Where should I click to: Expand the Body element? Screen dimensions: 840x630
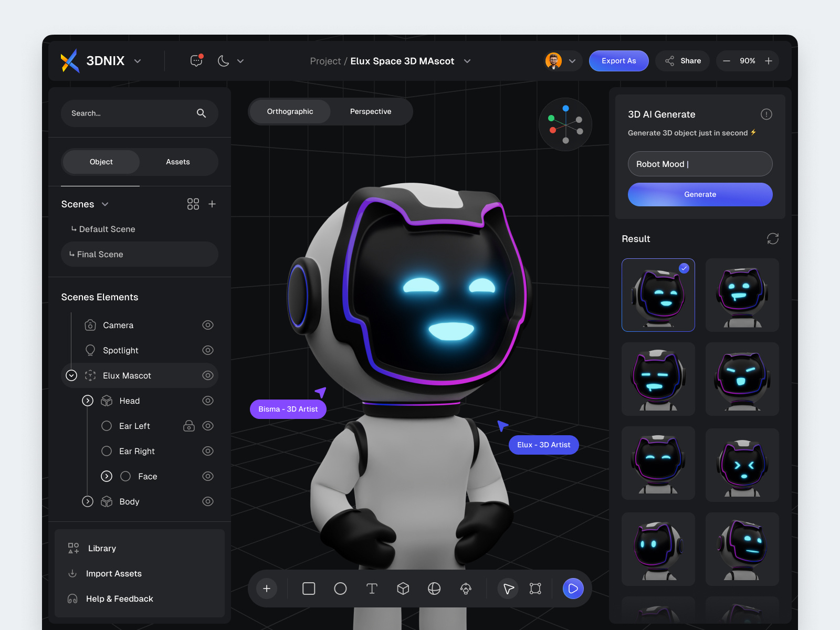[x=88, y=501]
